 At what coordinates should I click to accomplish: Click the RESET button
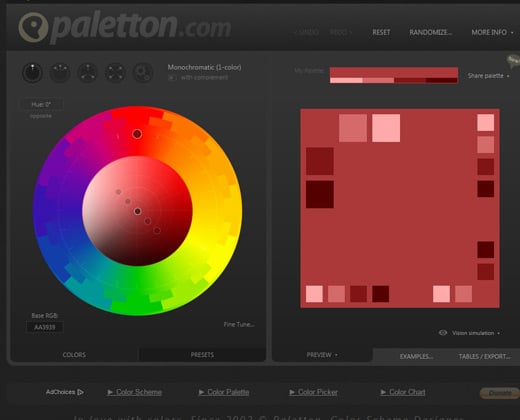(x=381, y=32)
